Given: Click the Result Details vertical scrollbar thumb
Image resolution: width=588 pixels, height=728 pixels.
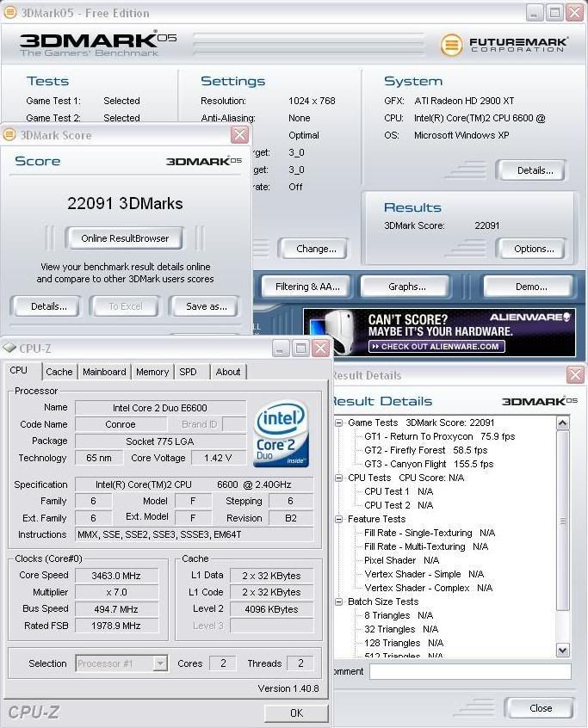Looking at the screenshot, I should click(562, 520).
